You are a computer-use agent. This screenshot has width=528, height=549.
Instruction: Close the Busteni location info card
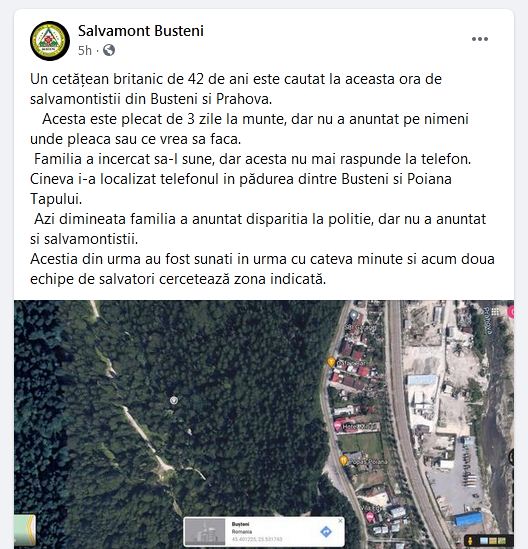pos(340,521)
